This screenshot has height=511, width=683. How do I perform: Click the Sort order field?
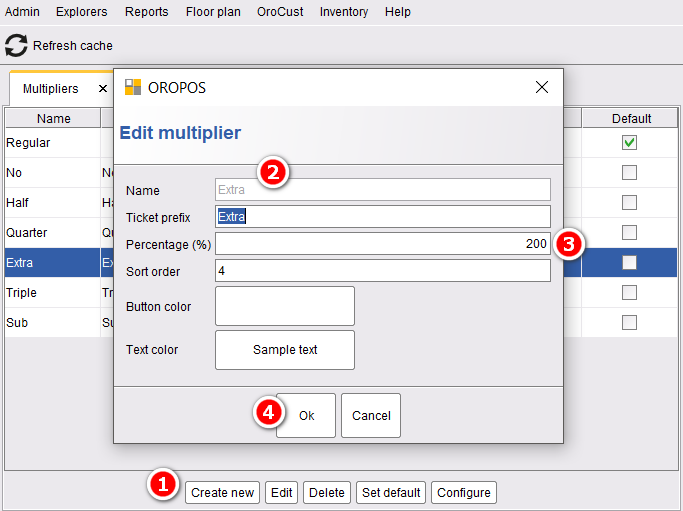[x=383, y=271]
